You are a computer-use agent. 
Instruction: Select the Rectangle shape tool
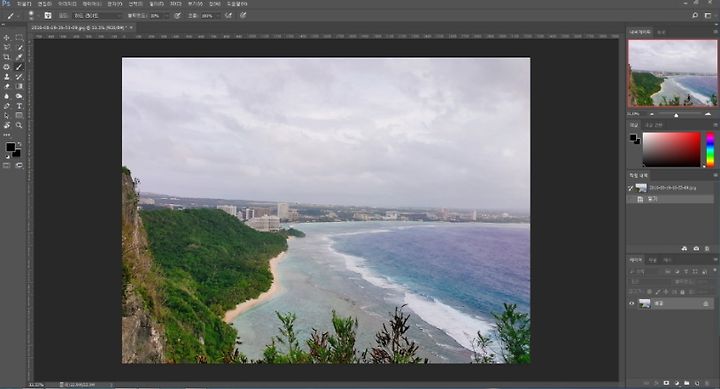click(x=19, y=116)
